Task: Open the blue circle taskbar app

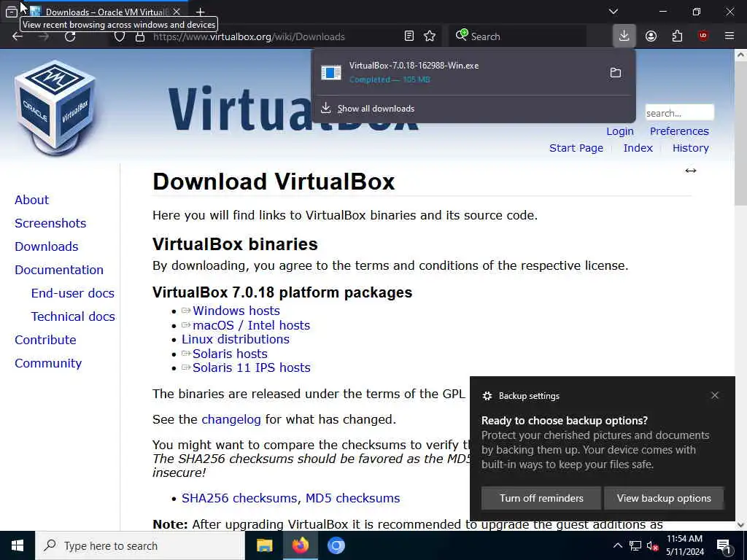Action: 336,545
